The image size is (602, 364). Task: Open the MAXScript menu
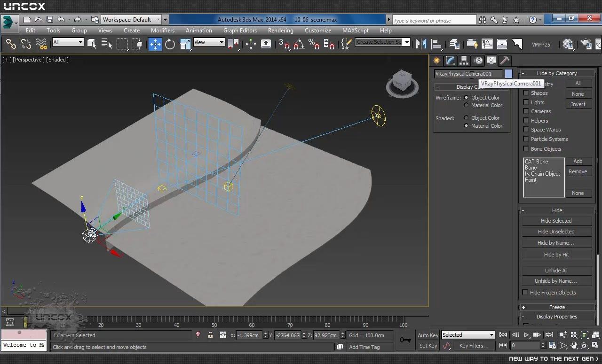point(356,31)
